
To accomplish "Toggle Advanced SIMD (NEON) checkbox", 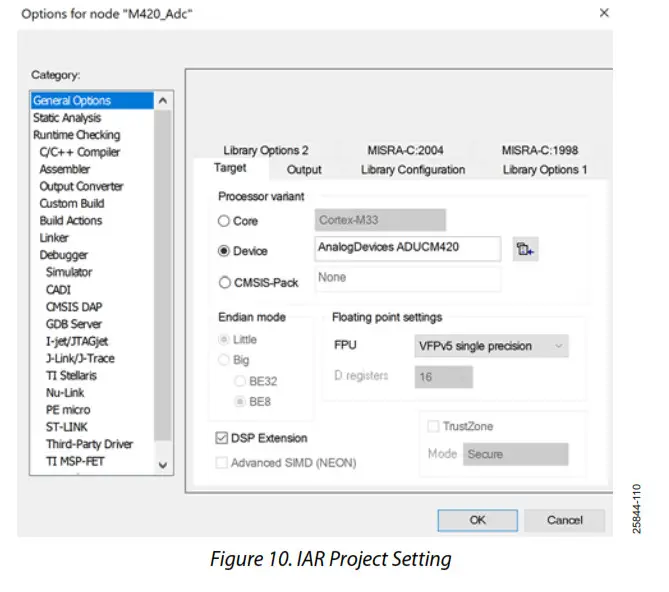I will point(221,463).
